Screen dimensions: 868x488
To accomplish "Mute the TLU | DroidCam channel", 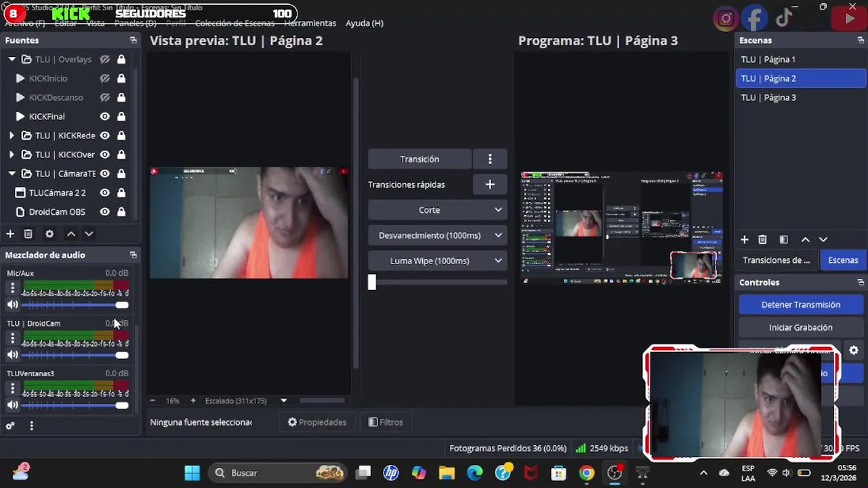I will [x=12, y=354].
